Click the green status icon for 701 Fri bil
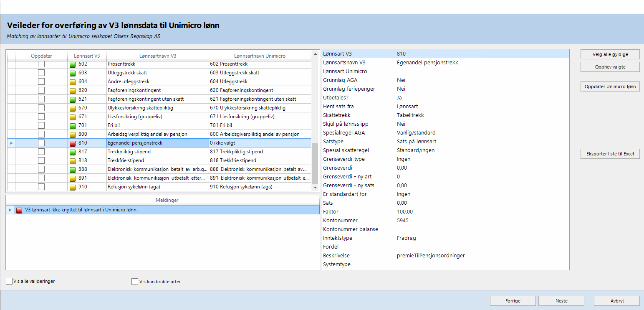 [x=73, y=126]
